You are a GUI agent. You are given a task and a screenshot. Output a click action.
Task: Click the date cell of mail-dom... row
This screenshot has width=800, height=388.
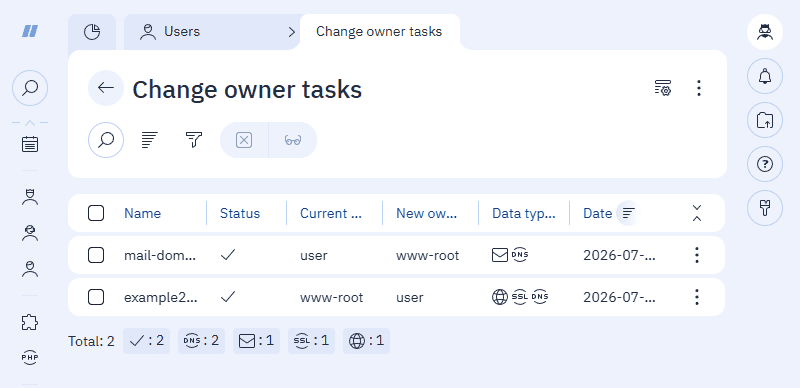coord(619,255)
